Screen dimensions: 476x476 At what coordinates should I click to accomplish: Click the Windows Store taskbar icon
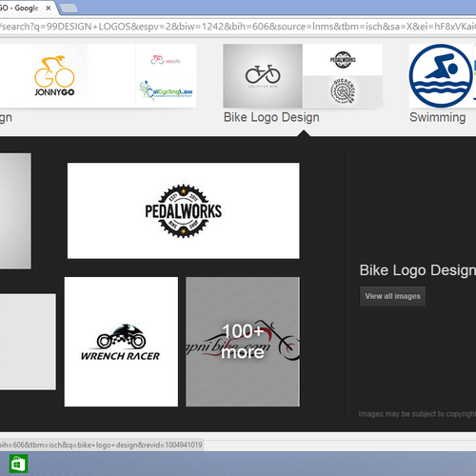[18, 464]
